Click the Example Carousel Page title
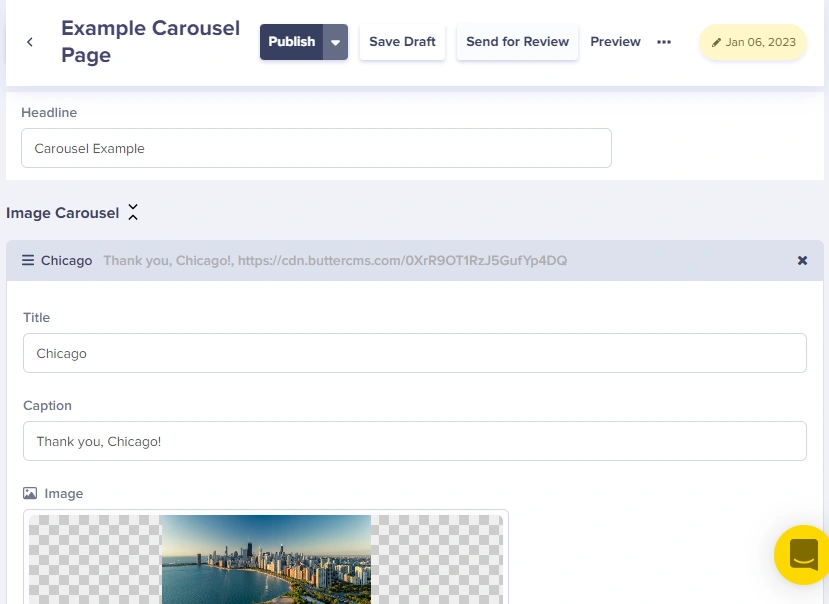This screenshot has height=604, width=829. [x=150, y=41]
